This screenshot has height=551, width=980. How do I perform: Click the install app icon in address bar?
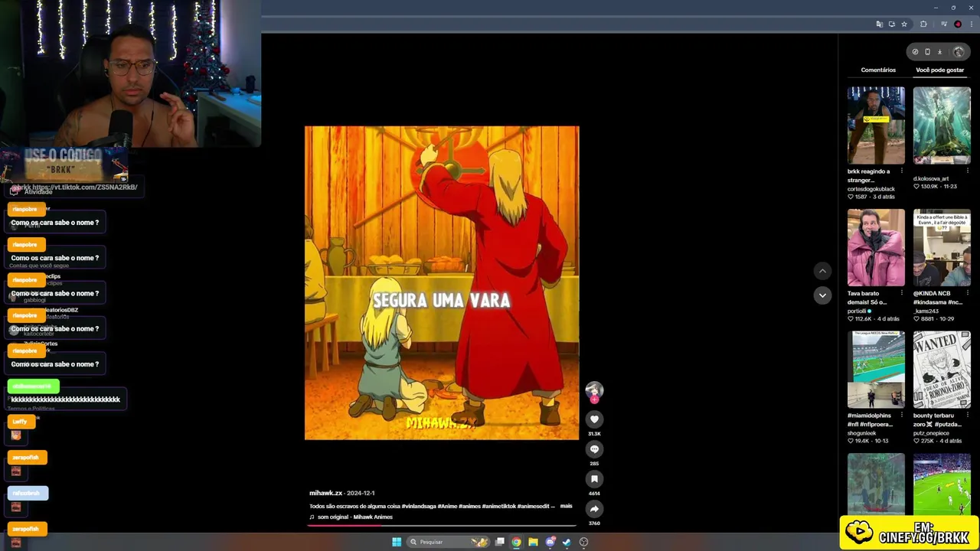[x=892, y=24]
